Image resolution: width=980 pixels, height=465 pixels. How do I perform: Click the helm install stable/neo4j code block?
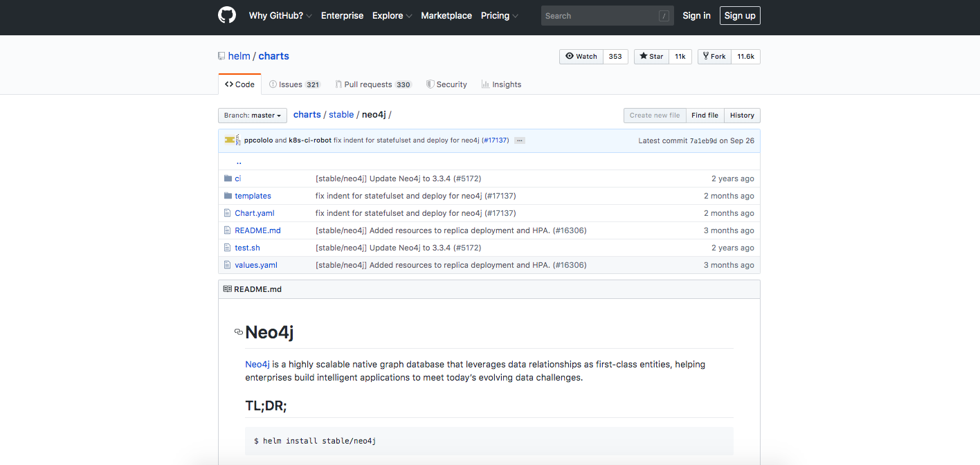[x=489, y=441]
